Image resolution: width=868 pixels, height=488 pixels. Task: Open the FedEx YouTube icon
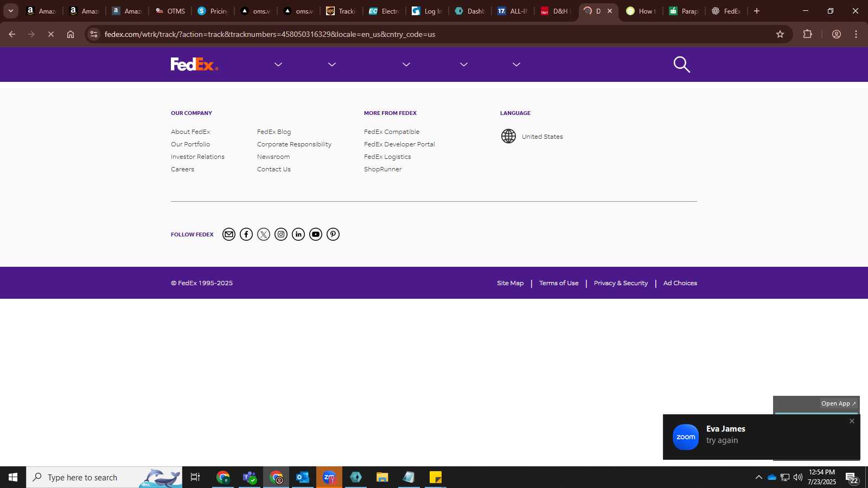[316, 234]
